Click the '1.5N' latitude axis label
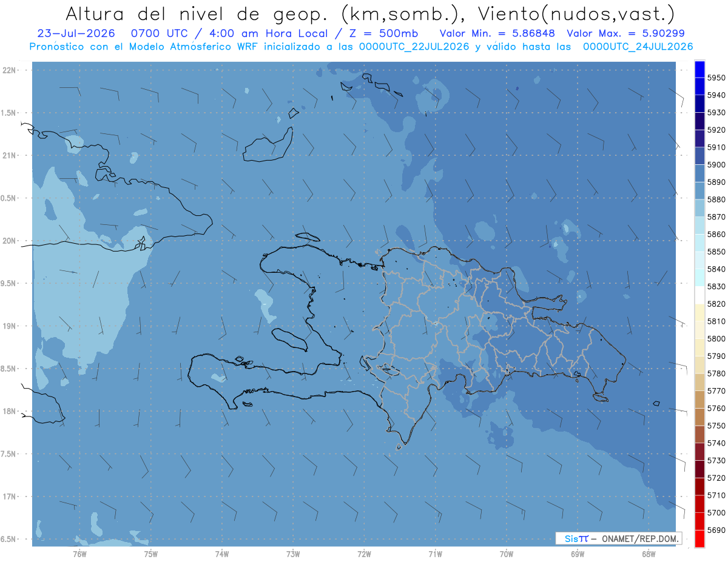This screenshot has height=562, width=728. (10, 113)
